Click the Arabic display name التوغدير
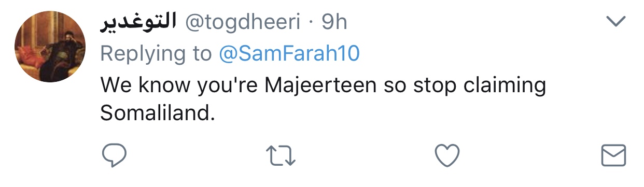Image resolution: width=644 pixels, height=187 pixels. [x=137, y=22]
